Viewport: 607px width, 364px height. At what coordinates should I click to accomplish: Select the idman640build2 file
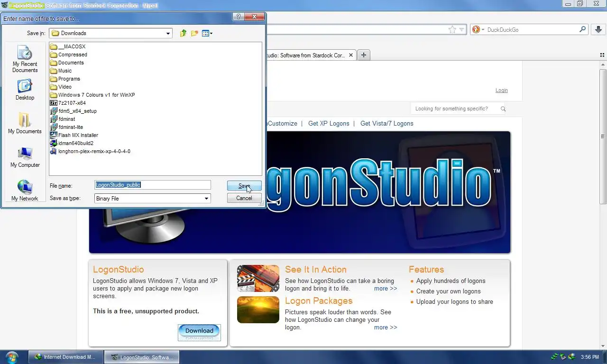coord(72,143)
